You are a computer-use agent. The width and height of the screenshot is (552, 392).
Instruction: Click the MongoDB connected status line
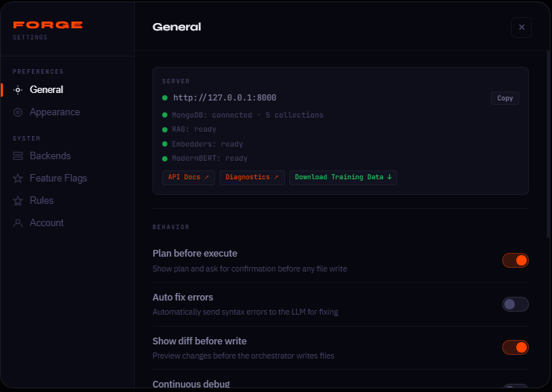click(248, 115)
